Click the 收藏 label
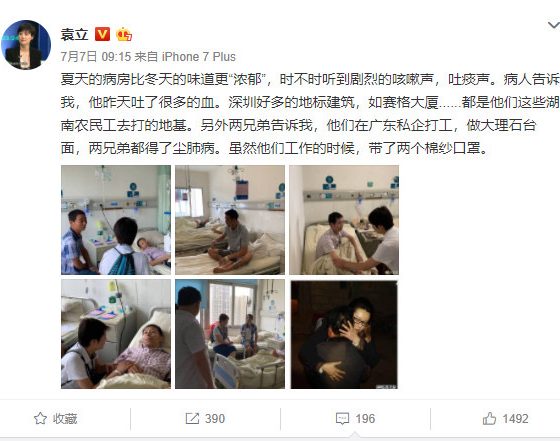 coord(65,419)
